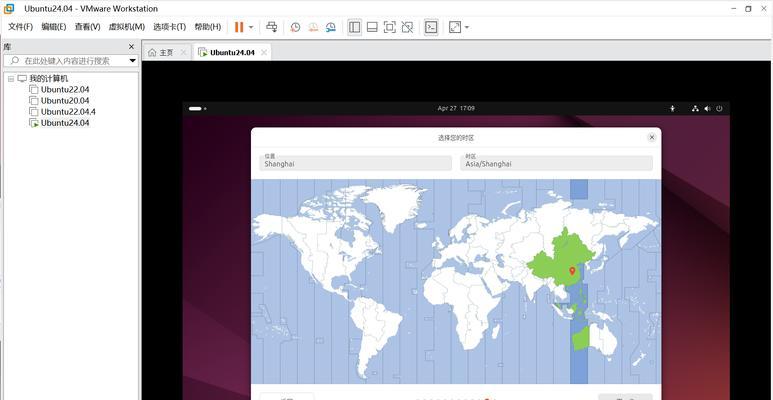This screenshot has height=400, width=773.
Task: Open the accessibility icon in Ubuntu top bar
Action: point(672,109)
